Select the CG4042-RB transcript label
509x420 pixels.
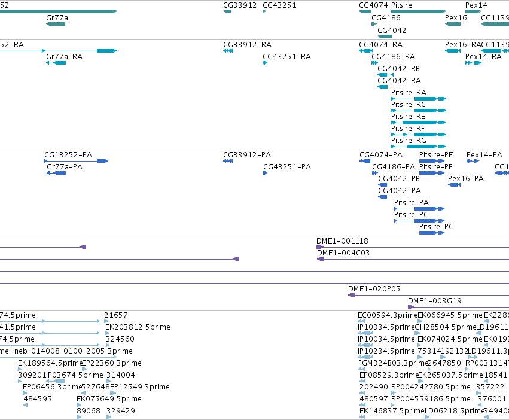tap(398, 69)
